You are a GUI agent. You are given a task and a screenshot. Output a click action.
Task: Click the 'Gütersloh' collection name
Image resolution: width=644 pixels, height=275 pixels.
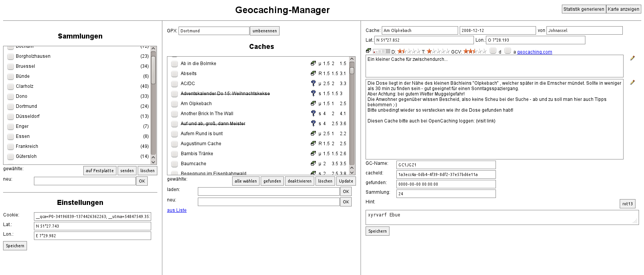coord(26,156)
